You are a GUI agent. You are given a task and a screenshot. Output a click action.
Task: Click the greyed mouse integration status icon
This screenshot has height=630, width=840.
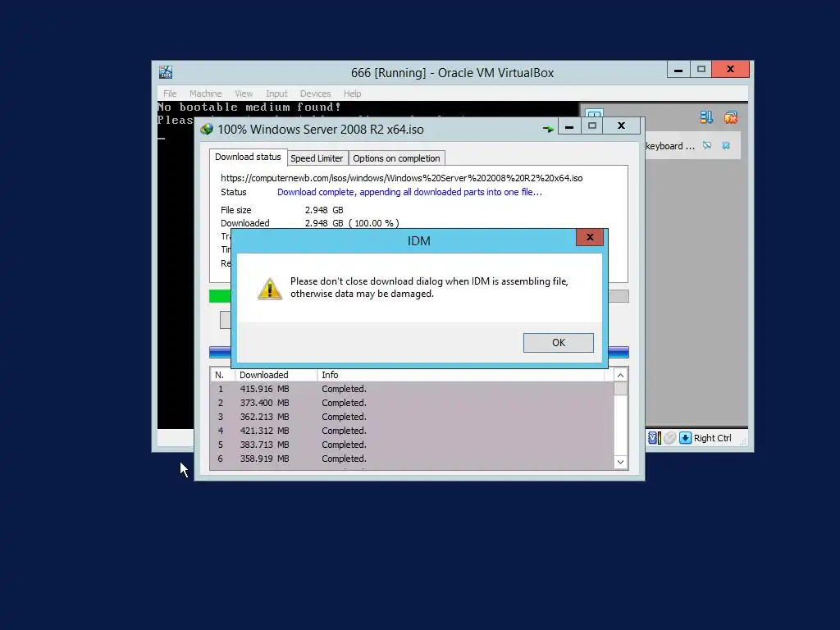tap(669, 438)
